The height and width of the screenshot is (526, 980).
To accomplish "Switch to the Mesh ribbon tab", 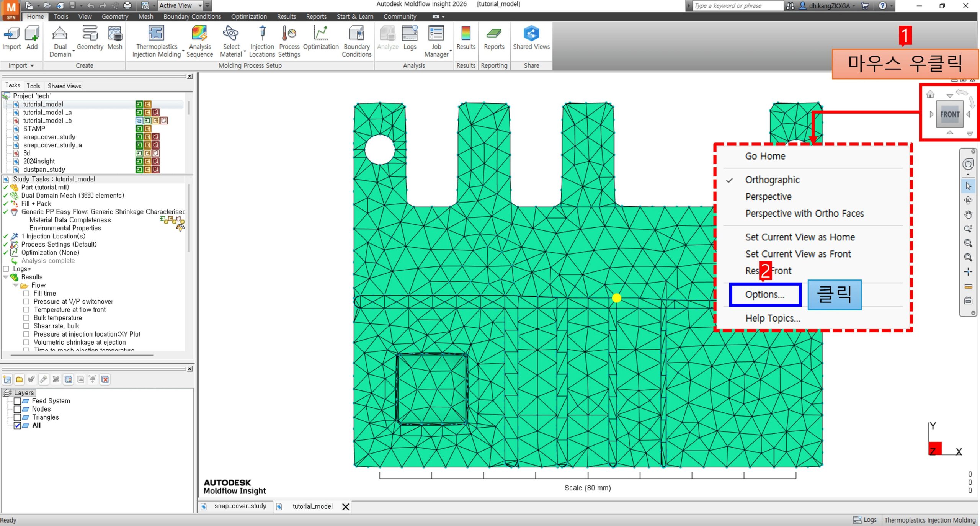I will [146, 16].
